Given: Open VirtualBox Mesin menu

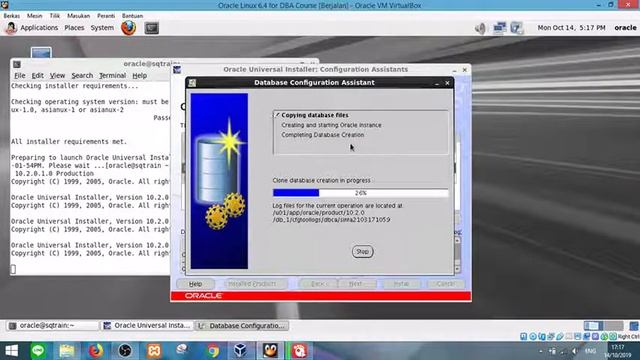Looking at the screenshot, I should (x=34, y=16).
